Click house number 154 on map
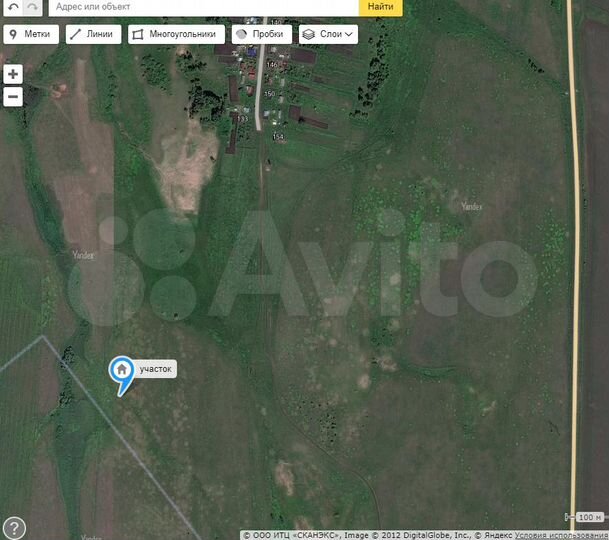Image resolution: width=609 pixels, height=540 pixels. click(278, 137)
